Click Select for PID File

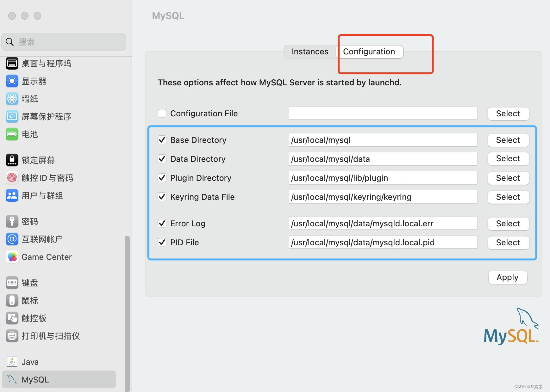pyautogui.click(x=508, y=242)
